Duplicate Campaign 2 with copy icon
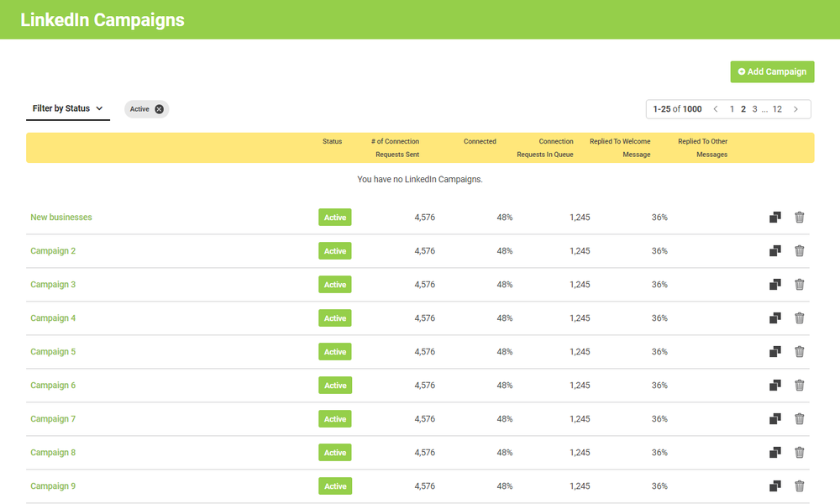 775,250
